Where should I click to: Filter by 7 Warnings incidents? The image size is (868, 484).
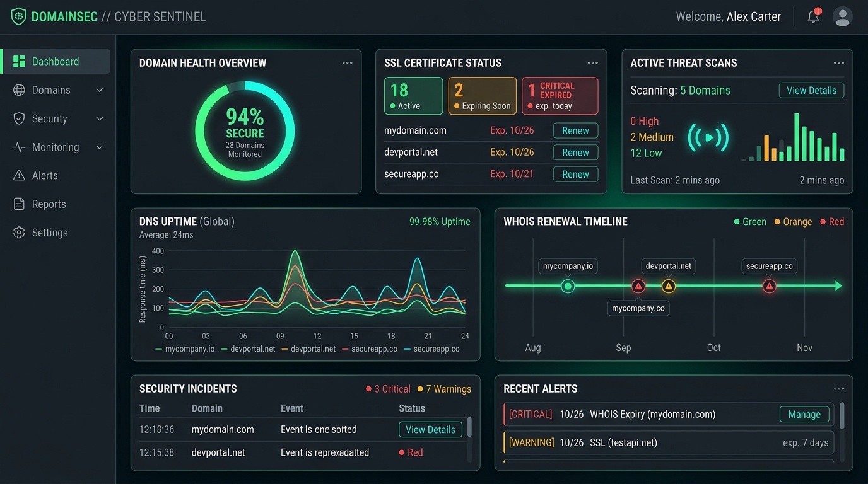(x=444, y=389)
